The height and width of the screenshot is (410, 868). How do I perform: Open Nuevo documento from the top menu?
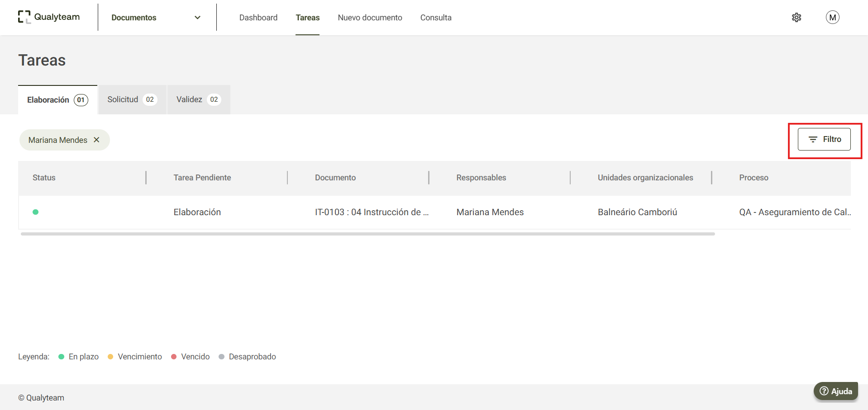pyautogui.click(x=370, y=18)
